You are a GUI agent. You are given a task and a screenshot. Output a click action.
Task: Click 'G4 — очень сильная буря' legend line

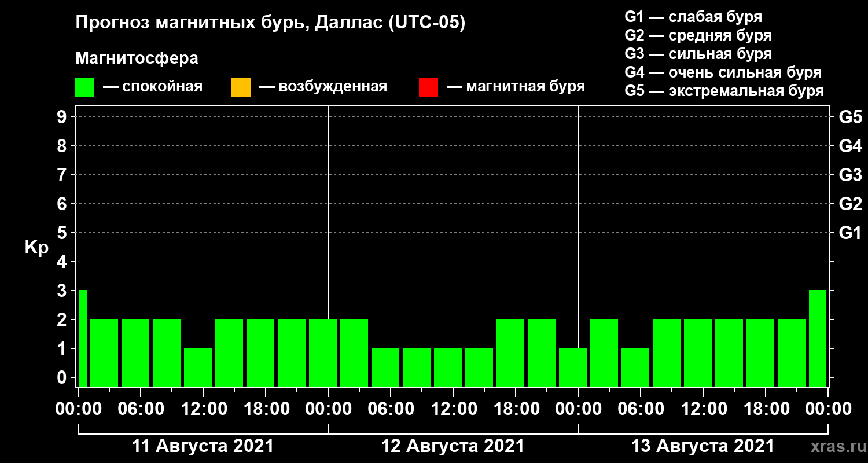(723, 72)
